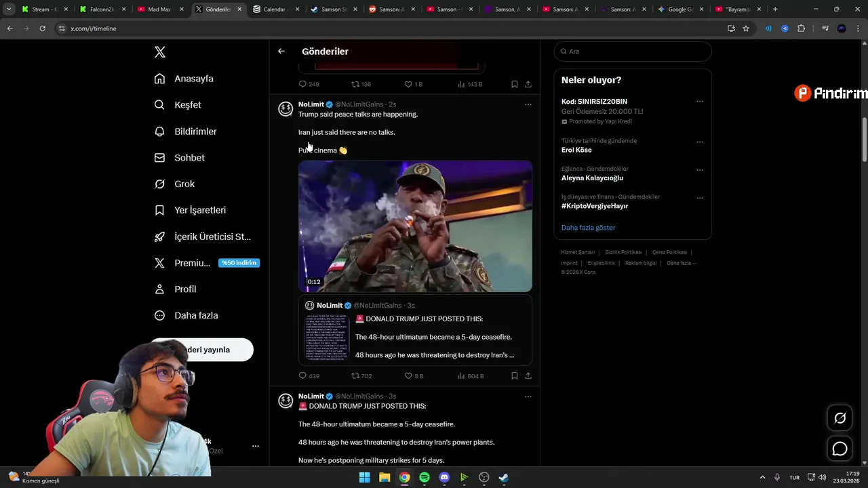Open the quoted NoLimit post thumbnail image

(328, 337)
